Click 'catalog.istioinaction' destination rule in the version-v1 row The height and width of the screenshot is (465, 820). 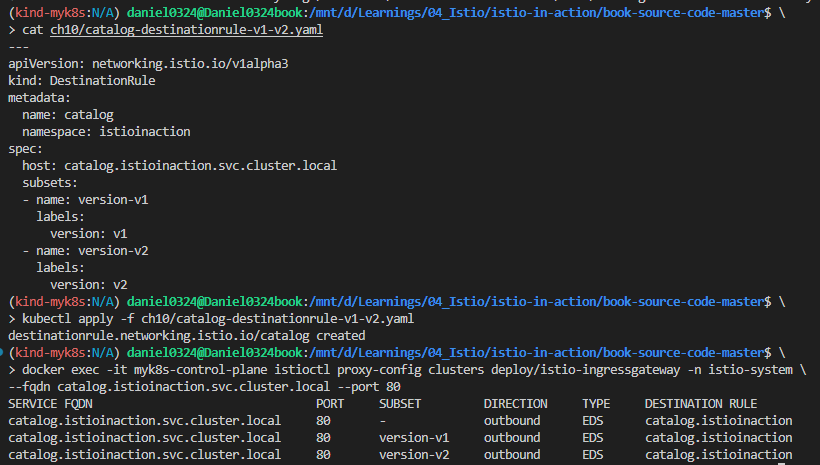pyautogui.click(x=719, y=438)
